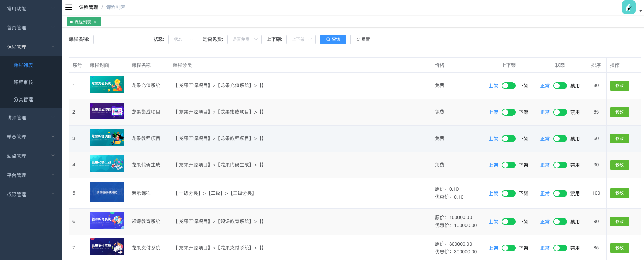Open the 龙果支付系统 course cover image
Screen dimensions: 644x260
pyautogui.click(x=107, y=247)
